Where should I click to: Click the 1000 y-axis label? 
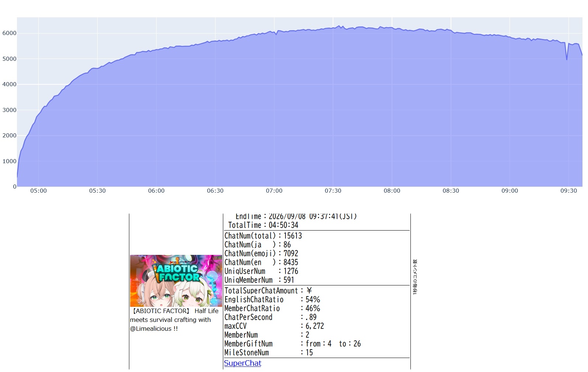[x=9, y=161]
